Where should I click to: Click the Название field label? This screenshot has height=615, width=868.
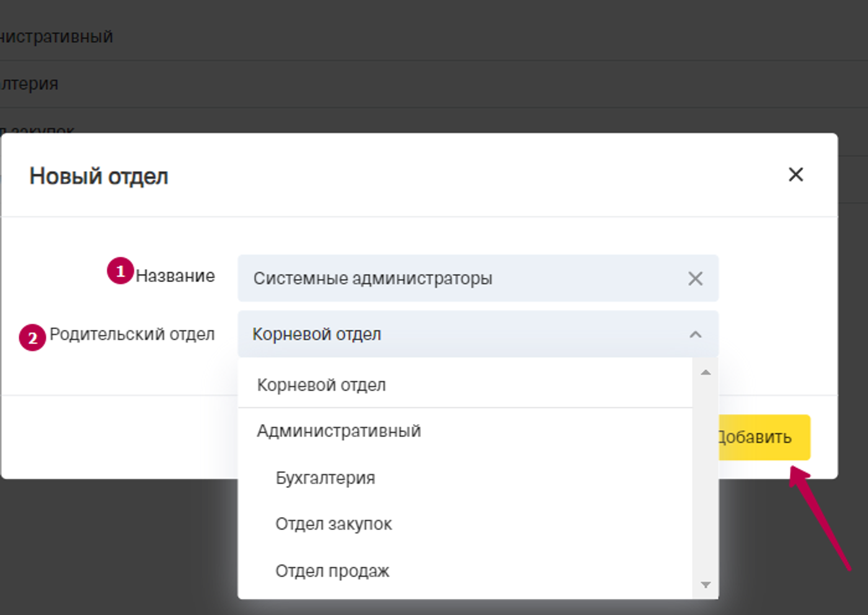coord(175,276)
